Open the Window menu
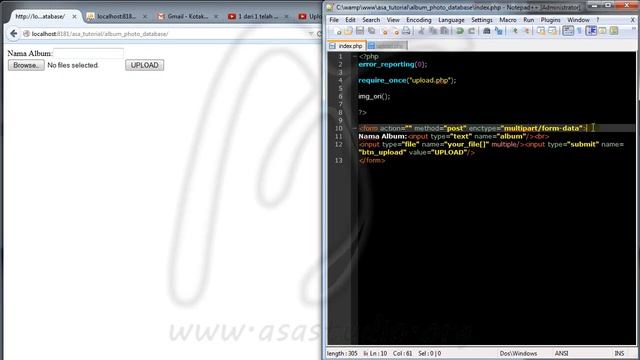This screenshot has width=640, height=360. [578, 20]
